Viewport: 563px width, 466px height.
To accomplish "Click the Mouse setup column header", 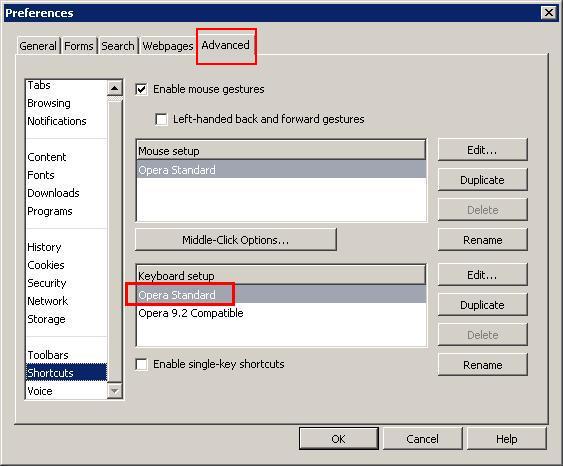I will tap(281, 150).
